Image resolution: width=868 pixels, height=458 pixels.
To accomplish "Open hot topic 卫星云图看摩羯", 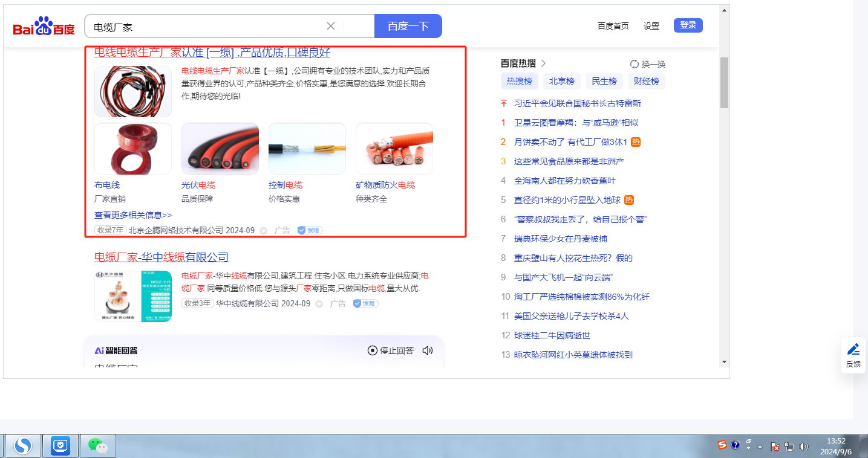I will 576,123.
